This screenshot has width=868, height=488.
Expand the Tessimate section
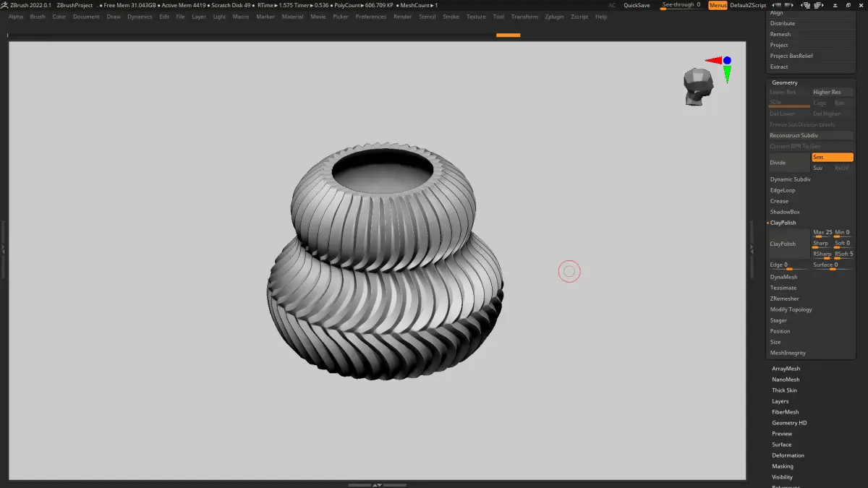point(783,288)
